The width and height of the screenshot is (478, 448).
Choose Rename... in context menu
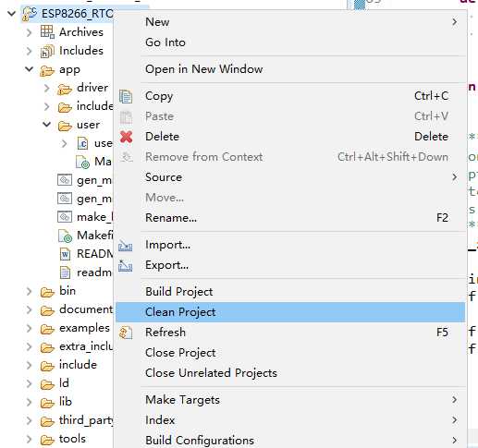click(x=290, y=218)
